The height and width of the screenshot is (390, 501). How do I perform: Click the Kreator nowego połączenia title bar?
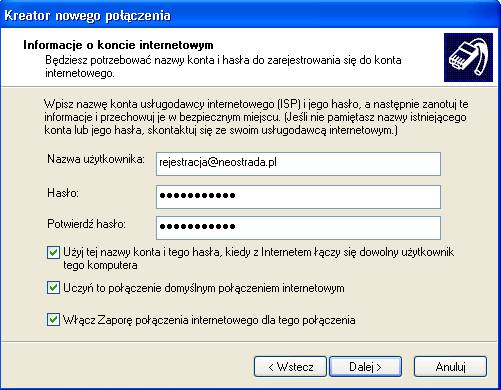tap(250, 15)
